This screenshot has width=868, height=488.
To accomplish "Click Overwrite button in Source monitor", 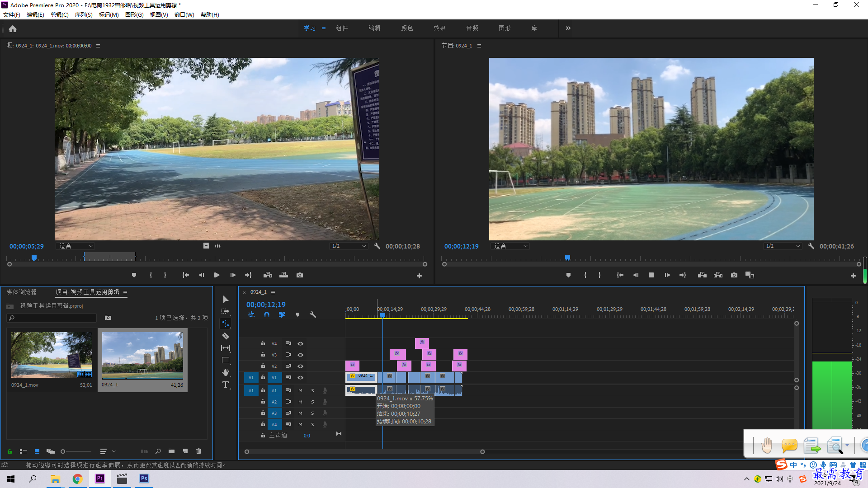I will 283,275.
